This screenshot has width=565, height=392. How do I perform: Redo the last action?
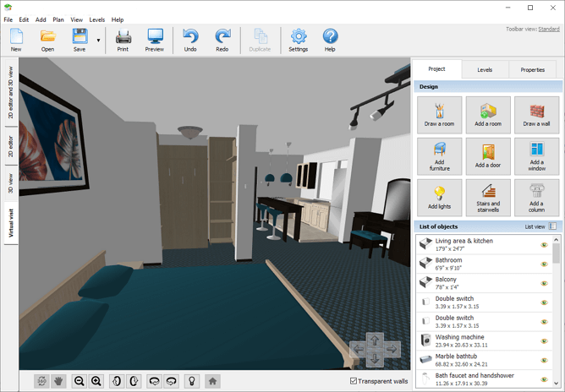222,40
